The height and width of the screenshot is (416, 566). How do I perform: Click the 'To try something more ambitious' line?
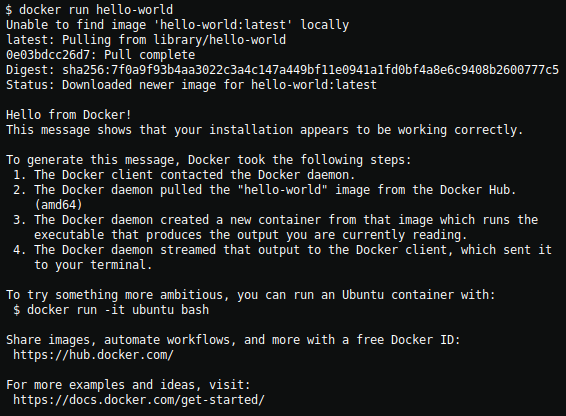[251, 295]
